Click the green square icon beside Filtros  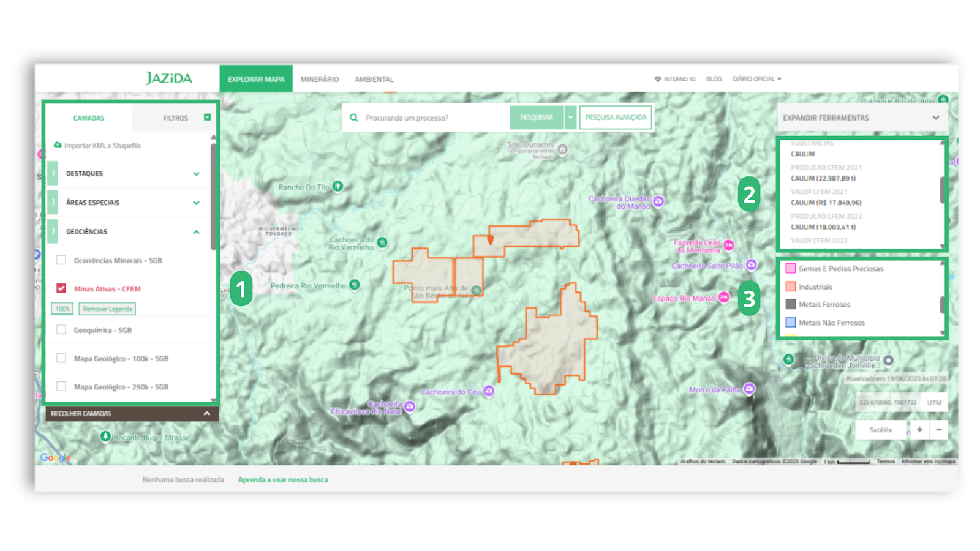coord(208,117)
